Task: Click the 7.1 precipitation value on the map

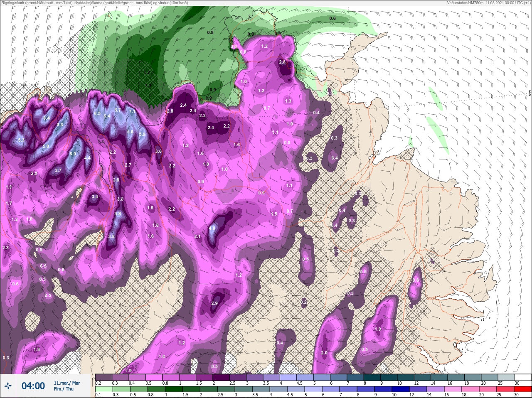Action: (x=132, y=111)
